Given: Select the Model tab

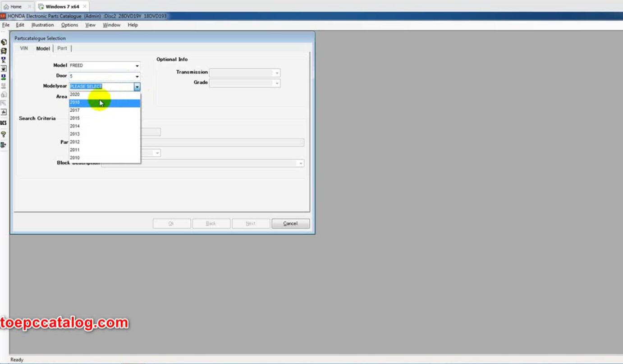Looking at the screenshot, I should [x=43, y=48].
